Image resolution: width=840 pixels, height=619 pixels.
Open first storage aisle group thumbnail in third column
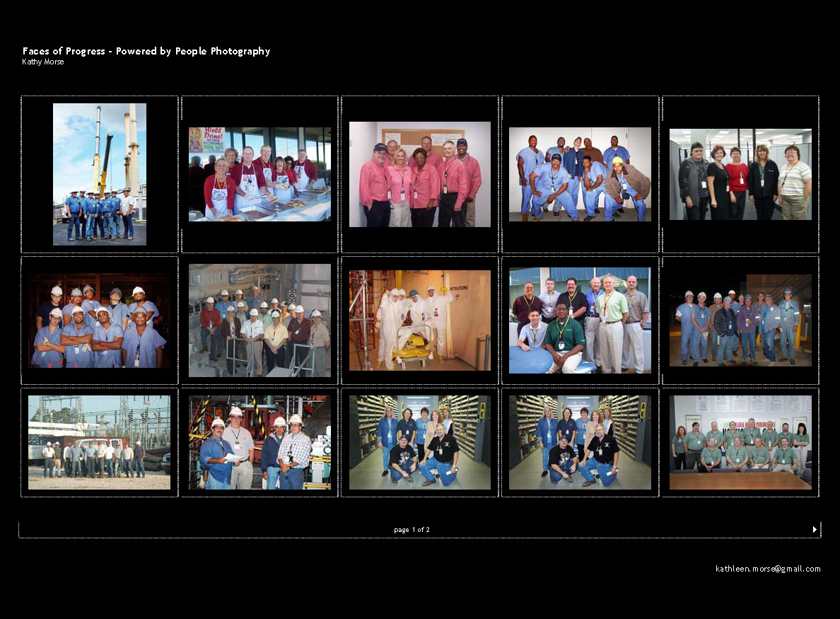pyautogui.click(x=420, y=443)
